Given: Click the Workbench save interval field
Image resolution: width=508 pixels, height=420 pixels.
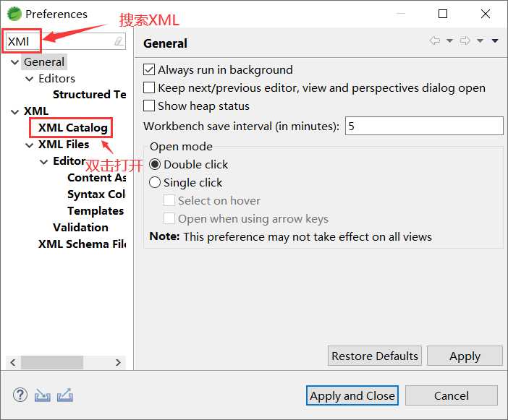Looking at the screenshot, I should click(424, 126).
